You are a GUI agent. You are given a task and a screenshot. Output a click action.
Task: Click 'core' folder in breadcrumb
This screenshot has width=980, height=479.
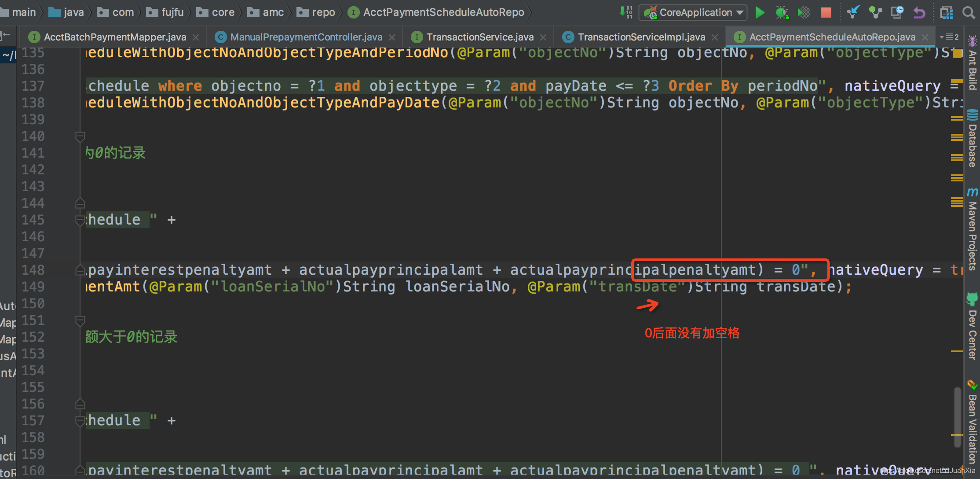(216, 12)
